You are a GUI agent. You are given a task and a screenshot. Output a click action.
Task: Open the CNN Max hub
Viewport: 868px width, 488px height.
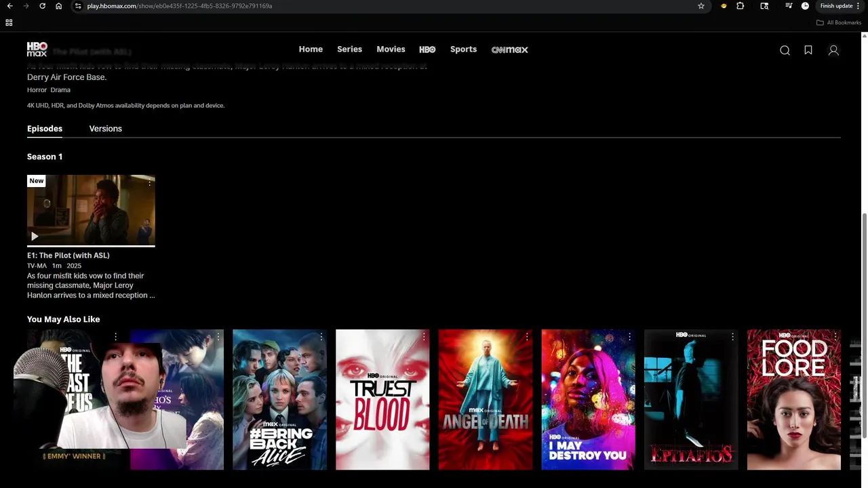(x=509, y=49)
